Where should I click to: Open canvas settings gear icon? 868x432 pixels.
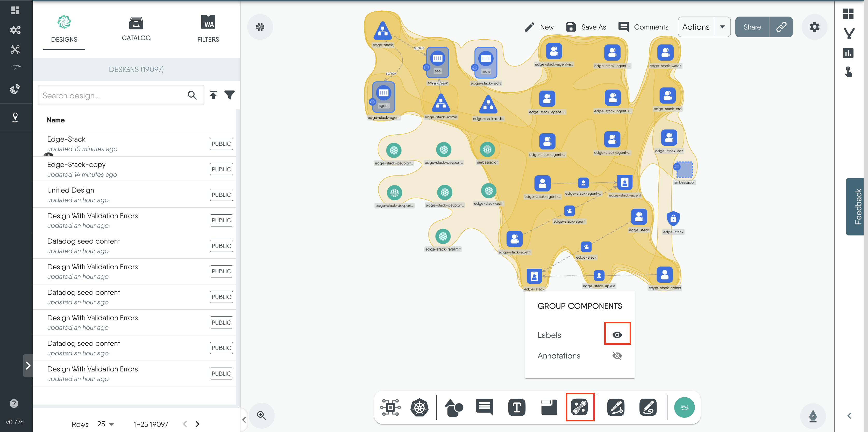click(814, 27)
